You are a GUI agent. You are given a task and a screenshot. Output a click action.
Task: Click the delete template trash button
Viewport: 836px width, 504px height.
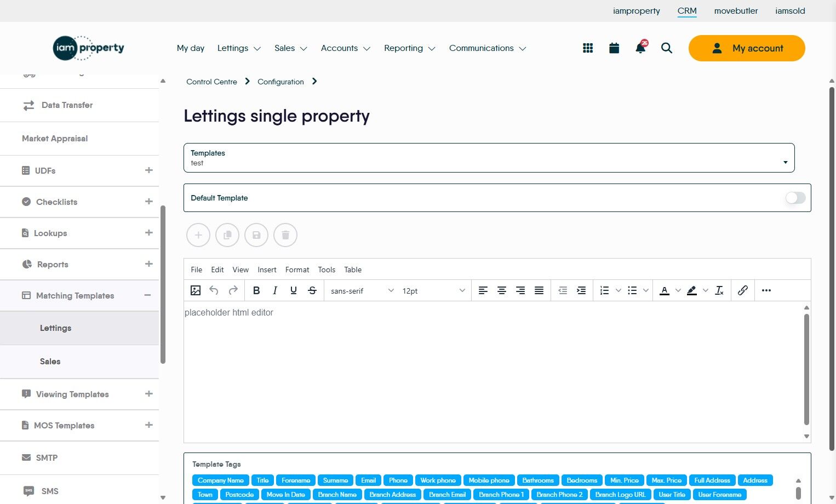(x=285, y=235)
